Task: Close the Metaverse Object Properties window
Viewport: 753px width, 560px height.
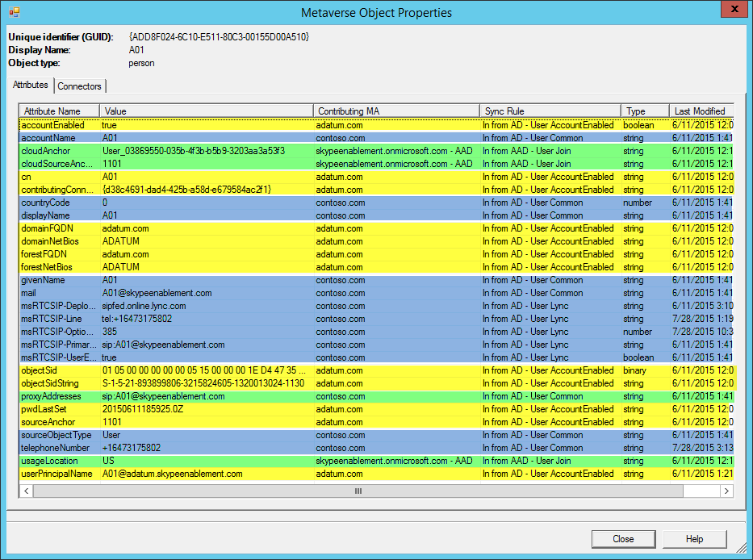Action: pyautogui.click(x=734, y=9)
